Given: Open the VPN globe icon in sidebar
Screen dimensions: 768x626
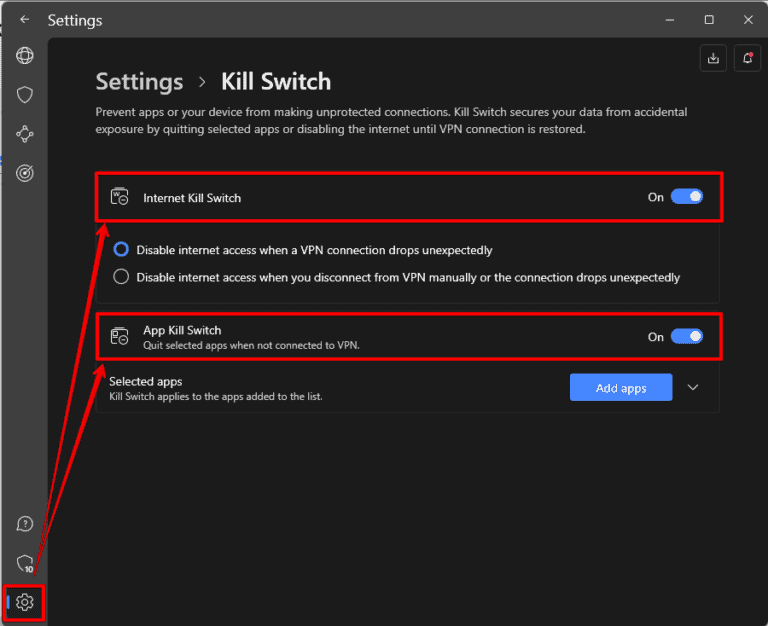Looking at the screenshot, I should pos(25,56).
